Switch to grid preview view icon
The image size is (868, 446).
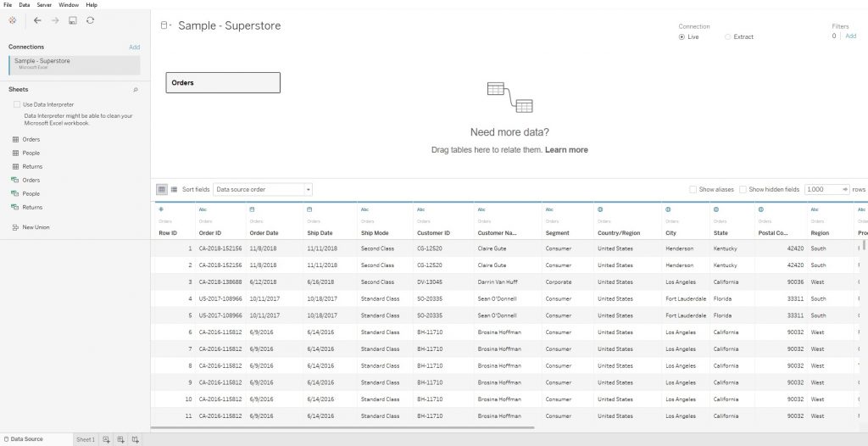[162, 189]
